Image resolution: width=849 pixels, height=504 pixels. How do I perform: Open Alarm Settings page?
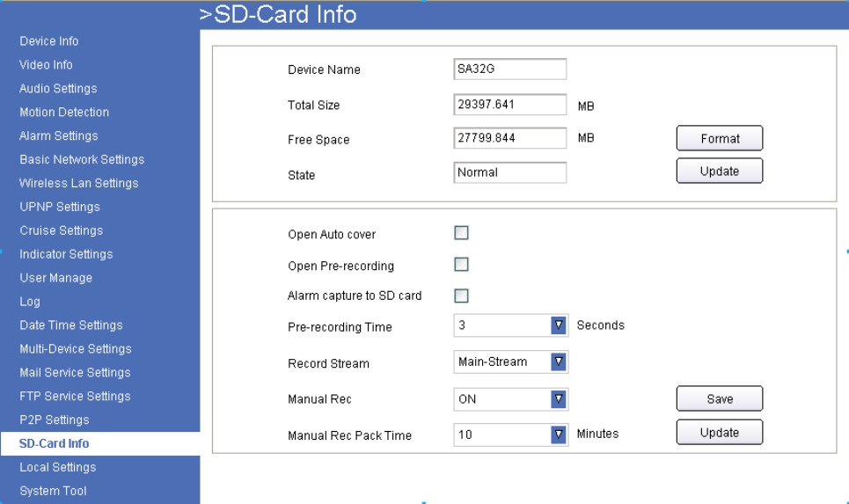point(58,135)
